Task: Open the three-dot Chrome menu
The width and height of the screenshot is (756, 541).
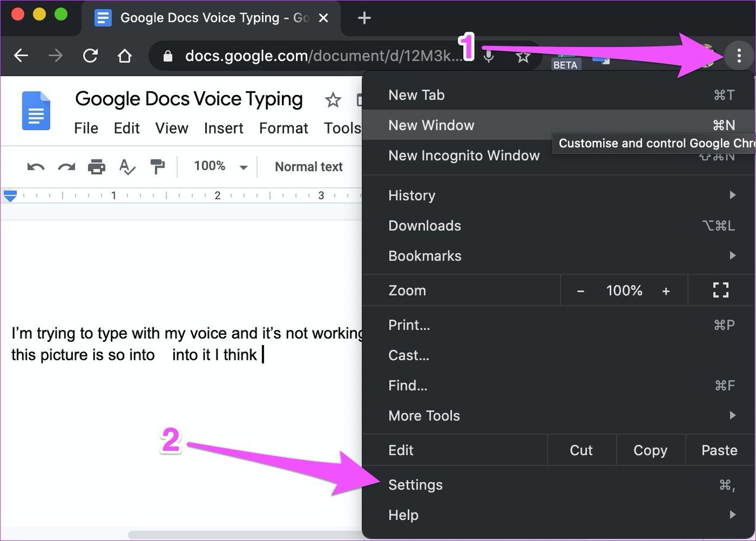Action: coord(739,55)
